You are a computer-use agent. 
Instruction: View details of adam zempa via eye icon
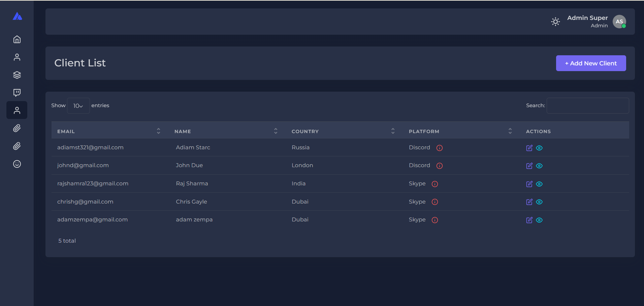click(539, 220)
